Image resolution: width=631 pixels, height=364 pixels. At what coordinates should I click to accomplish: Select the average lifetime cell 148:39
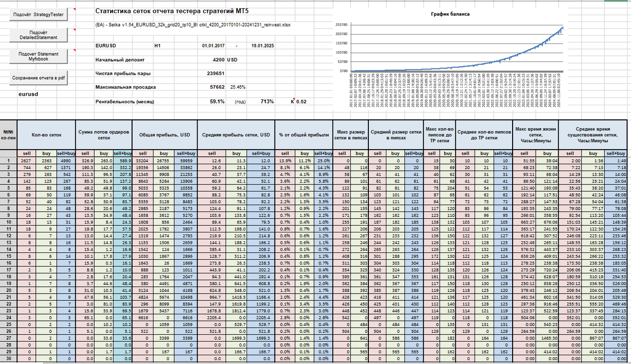[616, 221]
